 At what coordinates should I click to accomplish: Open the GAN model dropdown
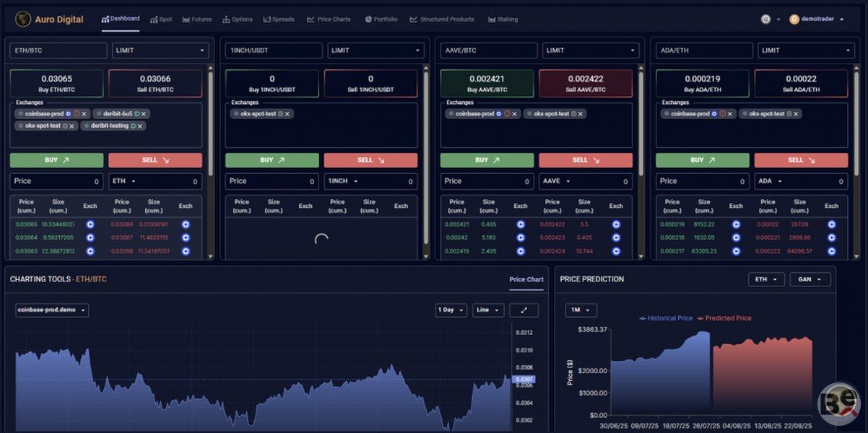(x=810, y=280)
